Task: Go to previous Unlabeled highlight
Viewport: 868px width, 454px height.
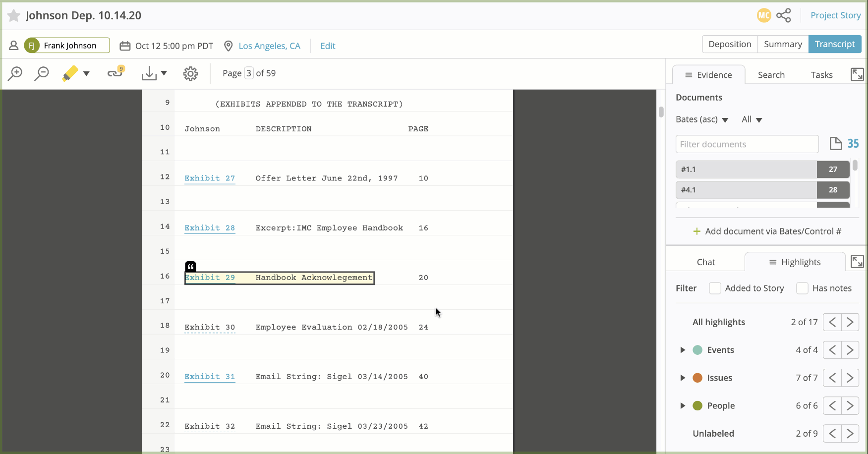Action: click(832, 433)
